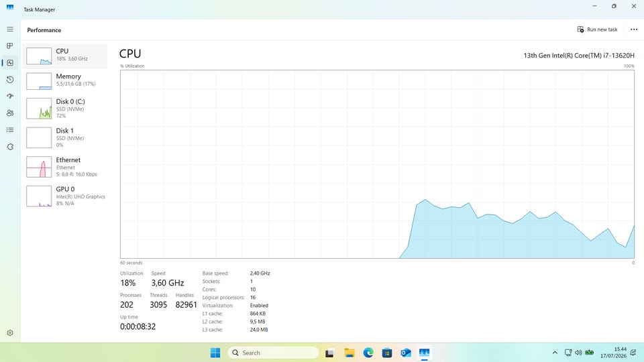Click the up time value 0:00:08:32
This screenshot has width=644, height=362.
tap(138, 326)
